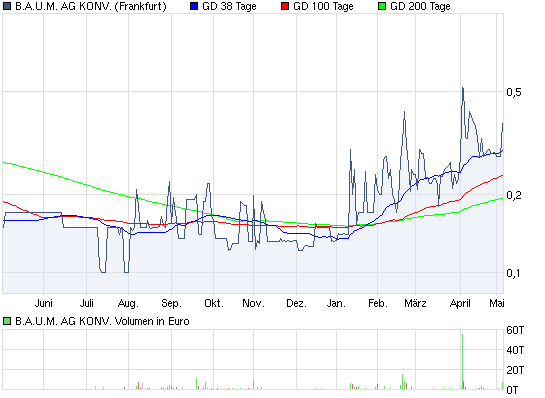Click the Mai month label on the axis
The height and width of the screenshot is (398, 545).
pos(497,303)
